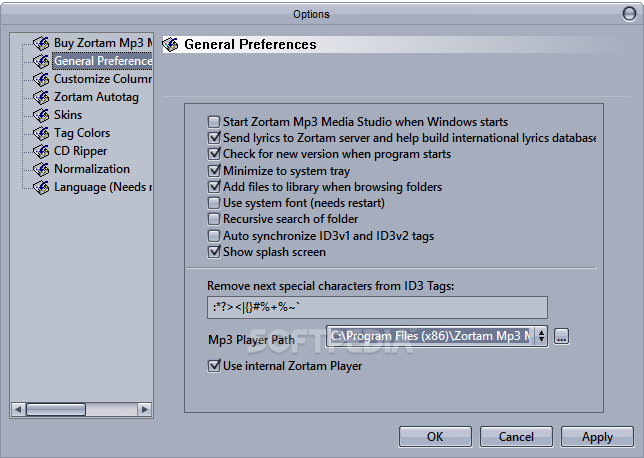Click the left arrow of the tree scrollbar
Viewport: 644px width, 458px height.
18,409
